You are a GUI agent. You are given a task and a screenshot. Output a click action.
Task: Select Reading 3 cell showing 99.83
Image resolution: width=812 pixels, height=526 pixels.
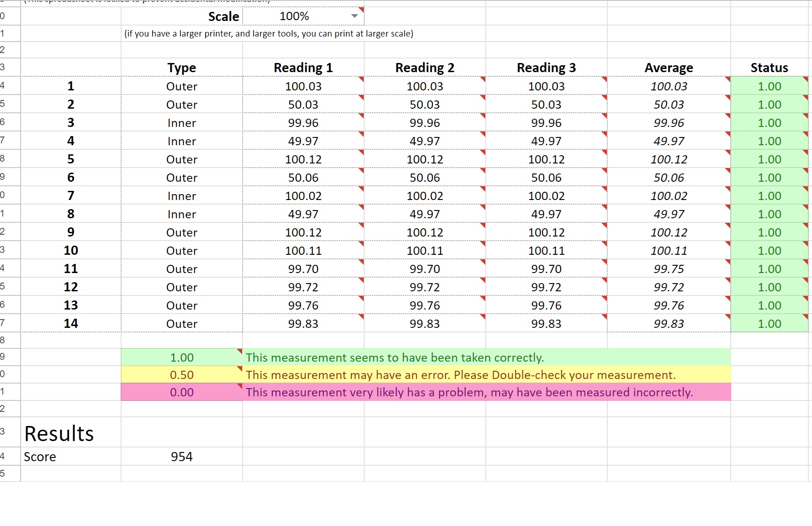pos(546,323)
